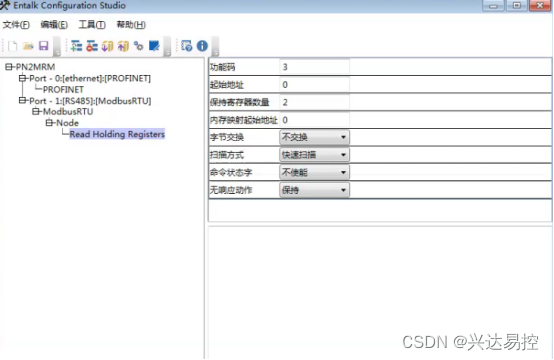Open the 文件(F) menu
Viewport: 554px width, 360px height.
(16, 25)
